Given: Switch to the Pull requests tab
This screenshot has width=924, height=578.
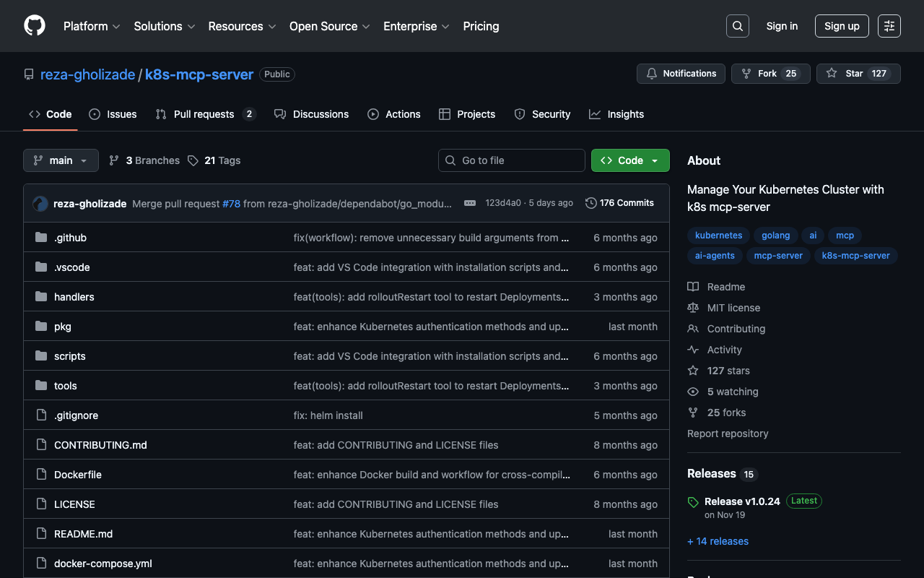Looking at the screenshot, I should (x=204, y=114).
